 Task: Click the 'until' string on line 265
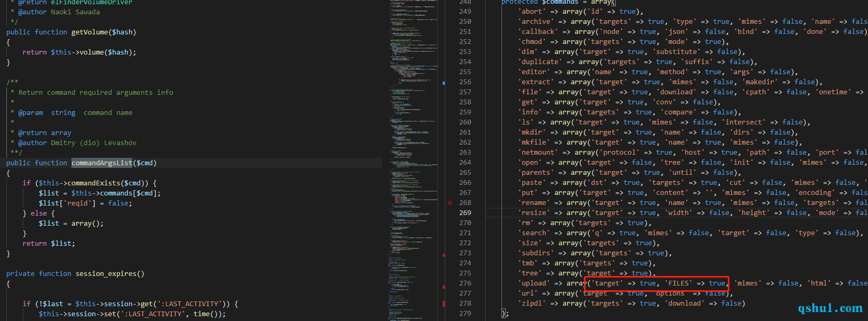[683, 173]
